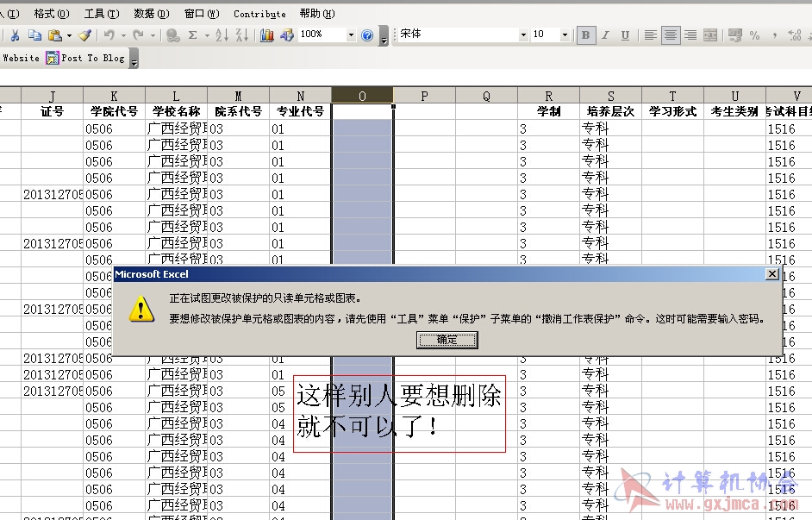Sort ascending with the A-Z icon
This screenshot has width=812, height=520.
click(222, 35)
